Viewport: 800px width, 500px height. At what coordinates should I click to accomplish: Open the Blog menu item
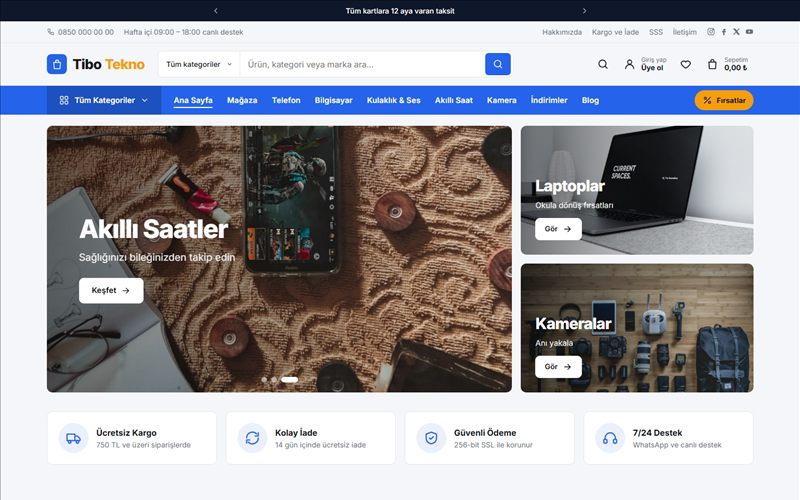point(590,100)
